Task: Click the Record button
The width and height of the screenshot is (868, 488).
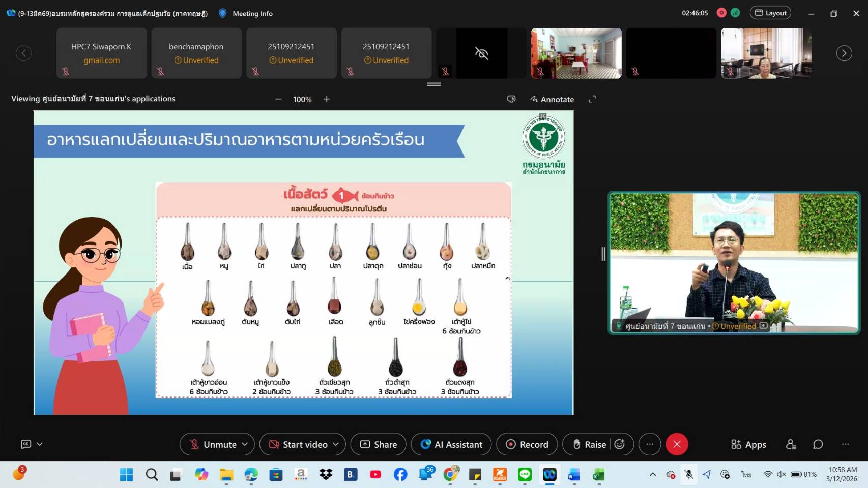Action: click(x=527, y=444)
